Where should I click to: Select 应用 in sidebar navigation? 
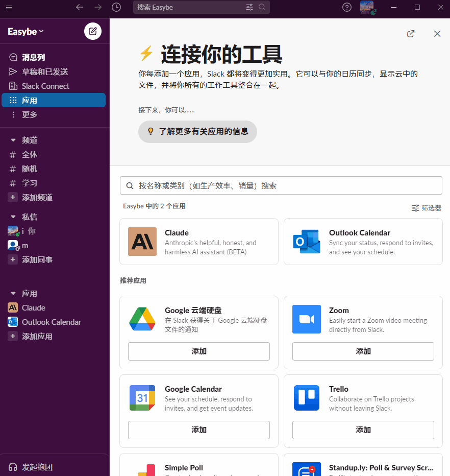(54, 100)
